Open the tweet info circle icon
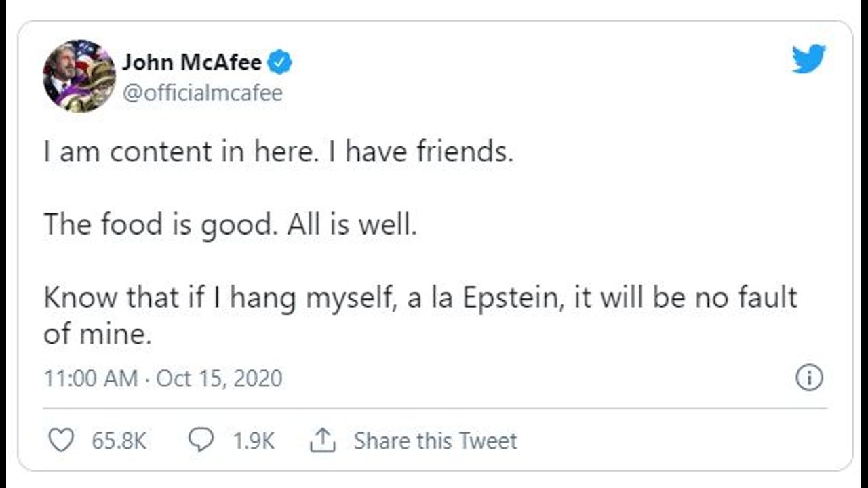This screenshot has height=488, width=868. pyautogui.click(x=809, y=378)
